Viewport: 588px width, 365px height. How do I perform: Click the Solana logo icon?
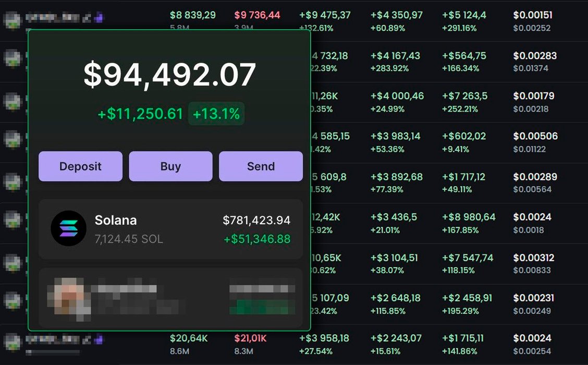[68, 228]
